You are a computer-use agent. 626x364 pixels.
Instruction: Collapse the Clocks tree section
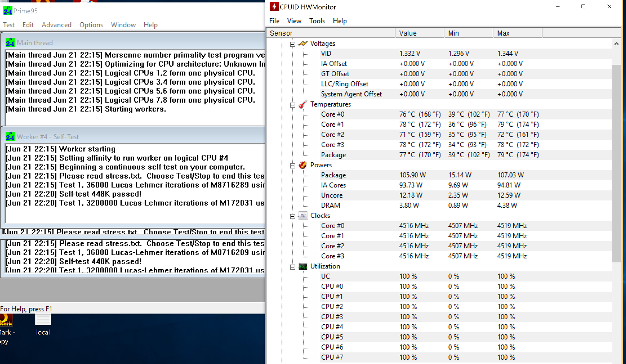pos(293,216)
